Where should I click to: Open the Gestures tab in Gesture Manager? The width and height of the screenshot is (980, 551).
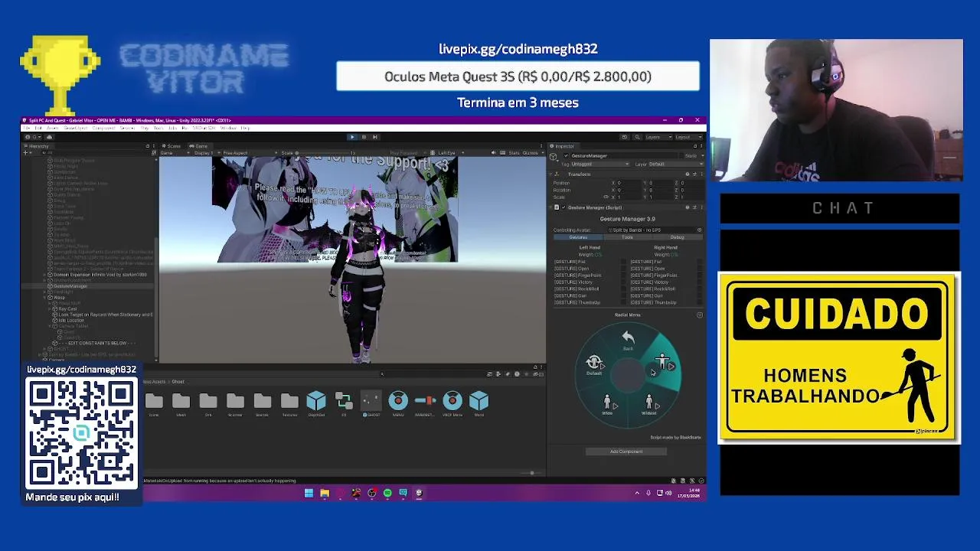coord(578,237)
